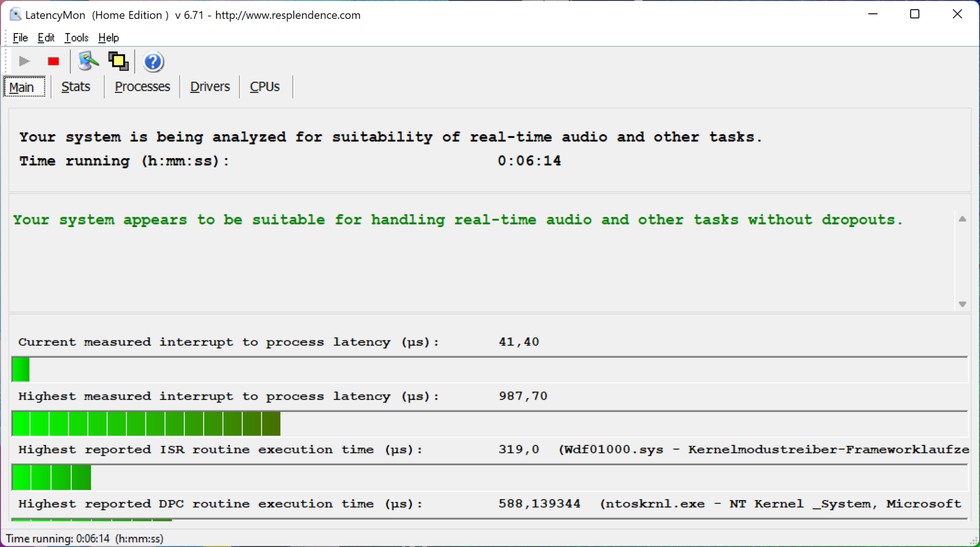Screen dimensions: 980x547
Task: Select the elapsed time value 0:06:14
Action: point(529,161)
